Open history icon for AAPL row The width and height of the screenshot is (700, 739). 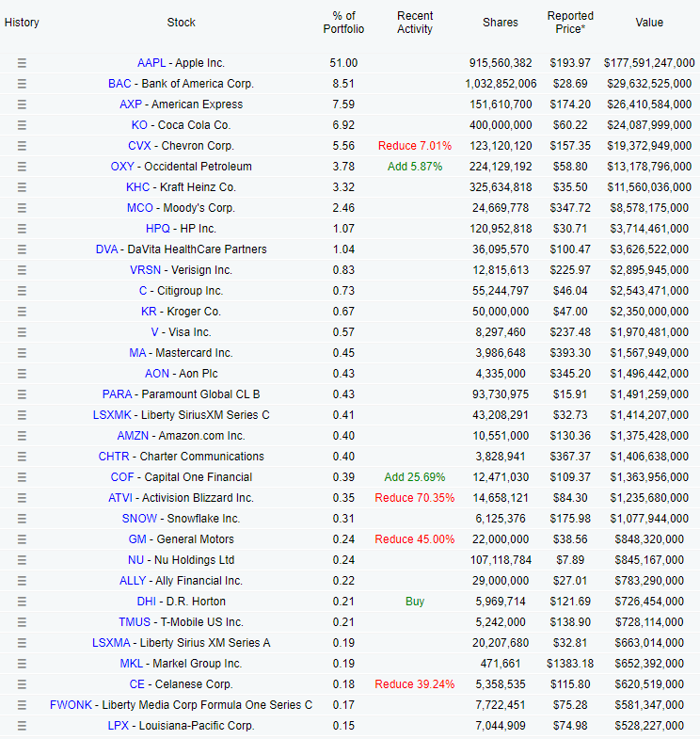(22, 63)
